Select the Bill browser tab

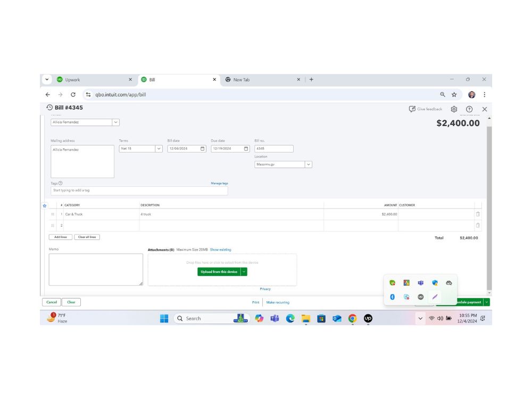point(178,80)
